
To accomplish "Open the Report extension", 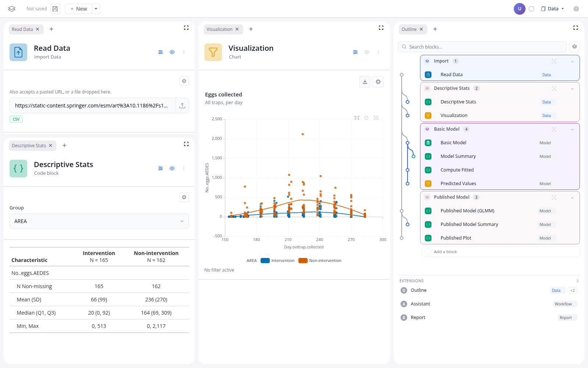I will click(x=489, y=318).
